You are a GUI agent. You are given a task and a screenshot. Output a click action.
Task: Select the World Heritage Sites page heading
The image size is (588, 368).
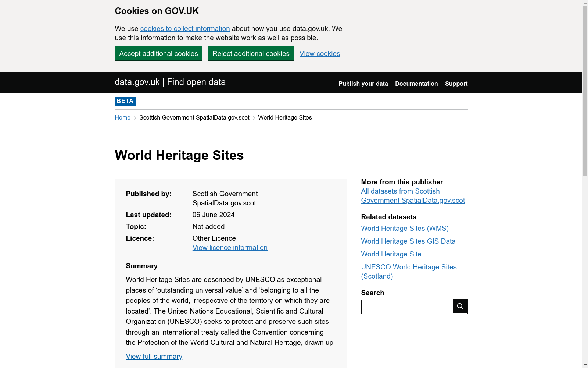[179, 155]
